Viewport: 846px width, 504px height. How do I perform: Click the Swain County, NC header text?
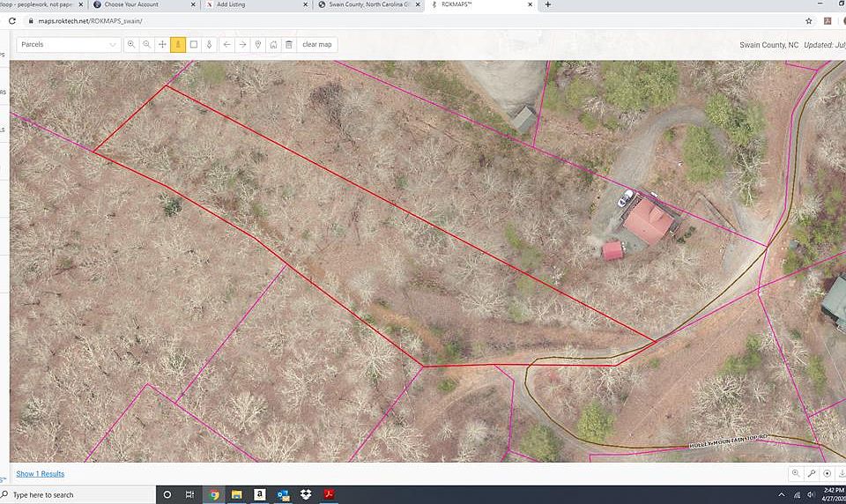click(768, 45)
